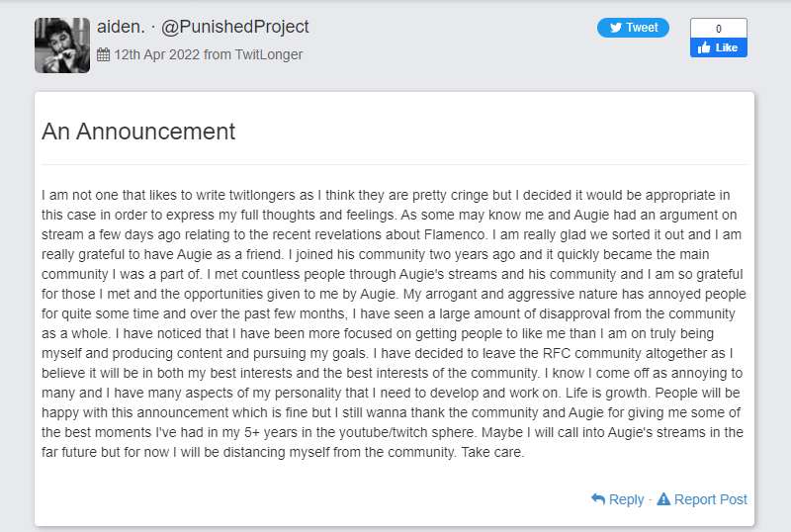
Task: Click the warning triangle icon beside Report Post
Action: (663, 499)
